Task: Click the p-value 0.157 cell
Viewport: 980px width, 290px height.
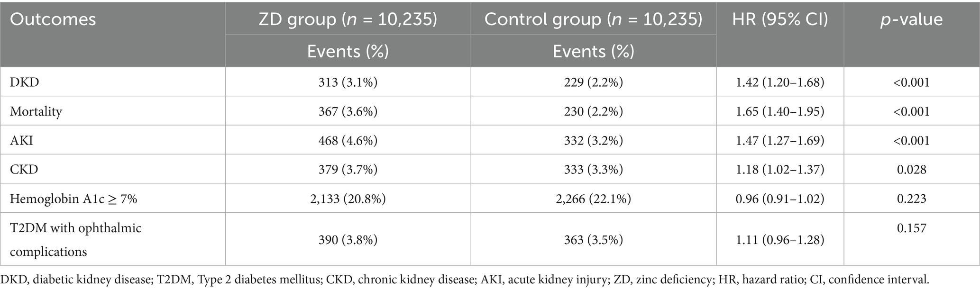Action: (911, 228)
